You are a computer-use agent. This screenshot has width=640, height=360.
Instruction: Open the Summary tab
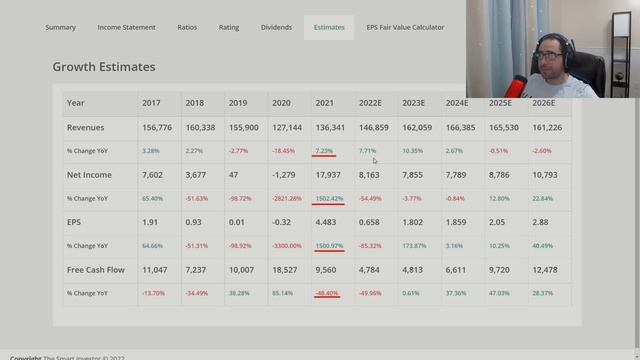click(60, 27)
